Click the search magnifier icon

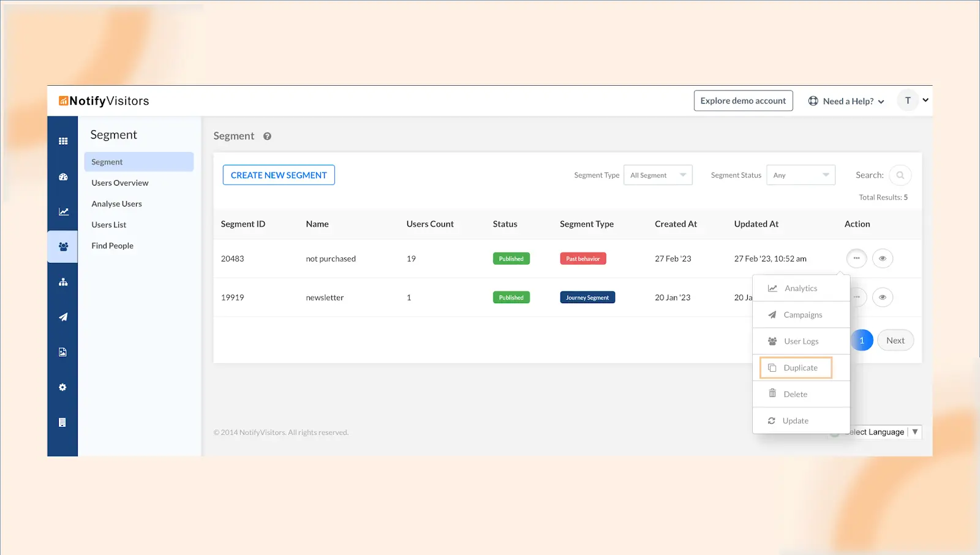tap(900, 175)
